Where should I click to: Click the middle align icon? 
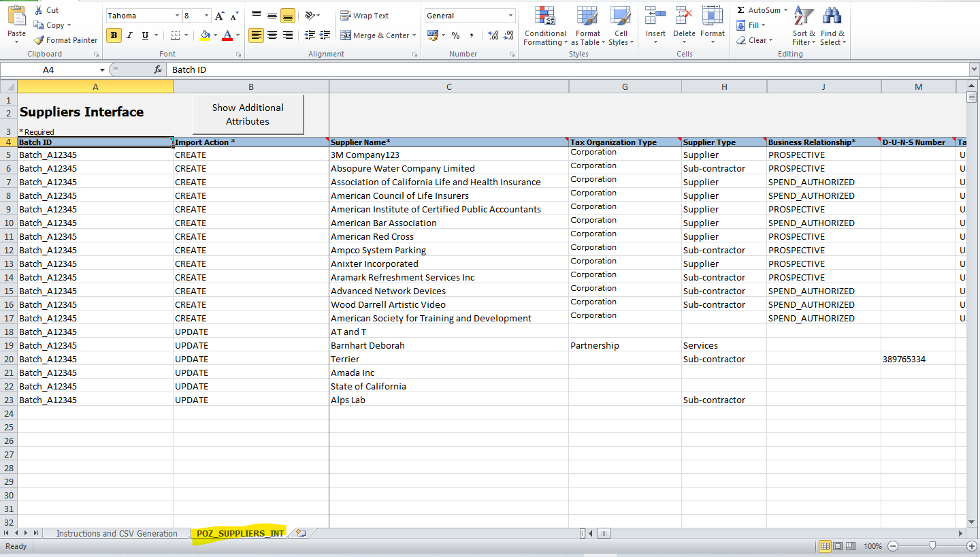coord(272,16)
